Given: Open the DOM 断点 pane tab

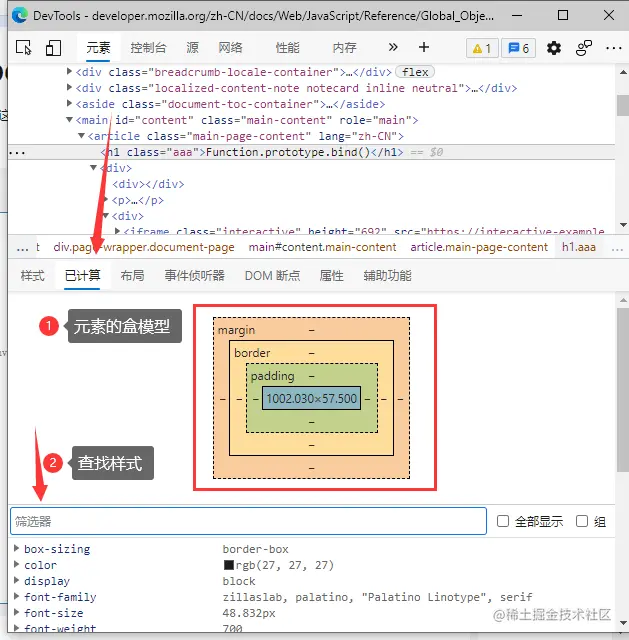Looking at the screenshot, I should click(272, 276).
